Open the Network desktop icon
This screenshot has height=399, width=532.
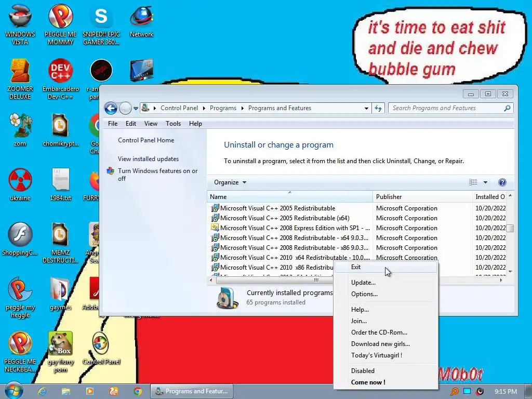tap(141, 21)
